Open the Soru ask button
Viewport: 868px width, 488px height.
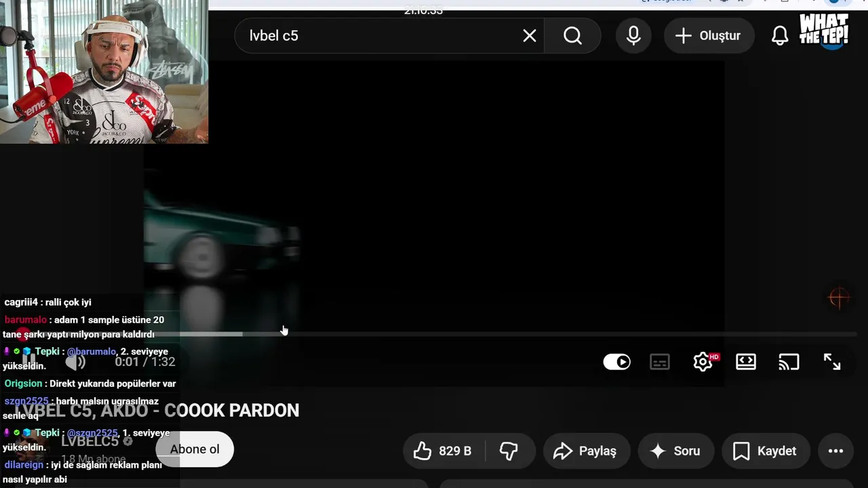point(675,451)
